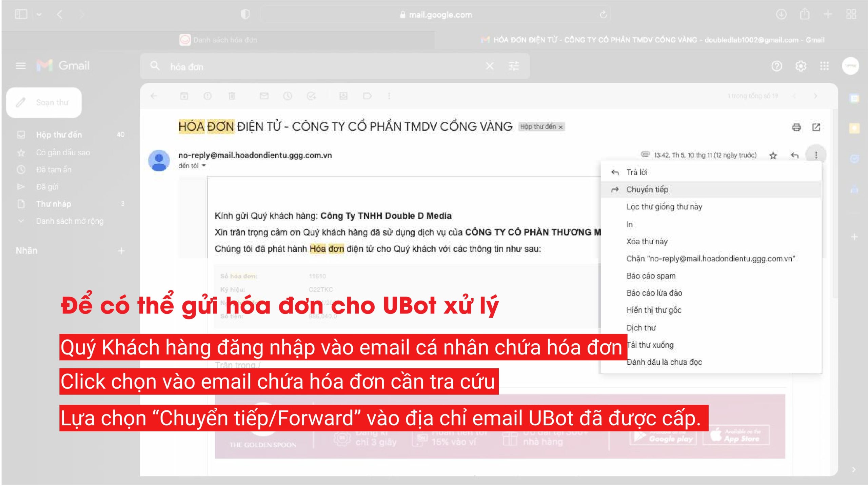Image resolution: width=868 pixels, height=488 pixels.
Task: Expand 'Danh sách mở rộng' in sidebar
Action: [70, 221]
